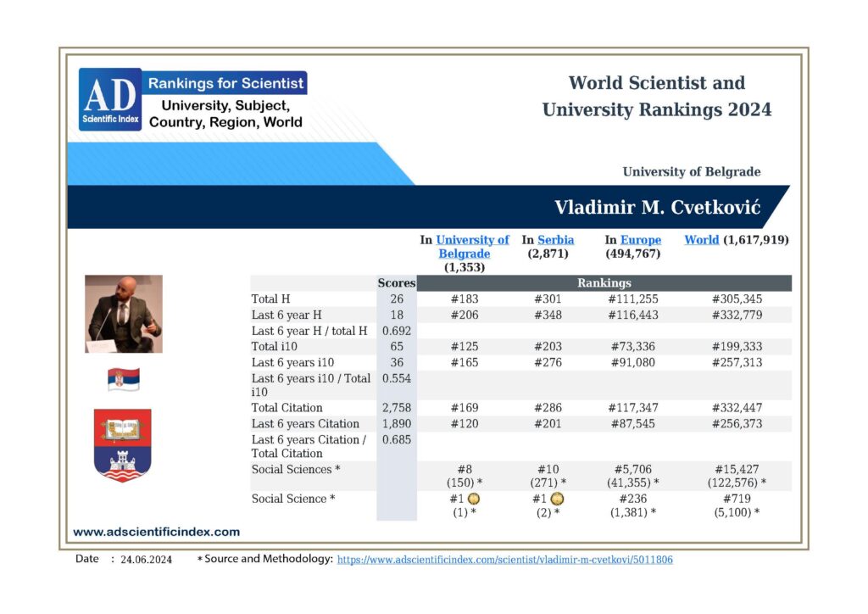
Task: Click the #276 ranking value
Action: 548,363
